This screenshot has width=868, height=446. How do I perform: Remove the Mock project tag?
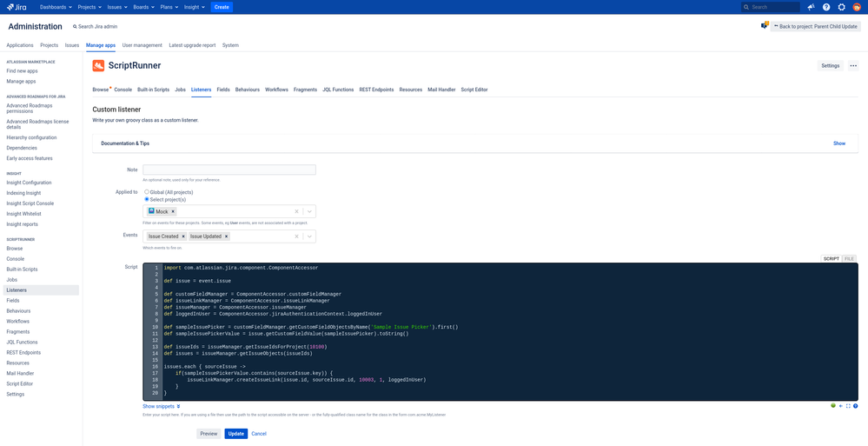pos(173,211)
